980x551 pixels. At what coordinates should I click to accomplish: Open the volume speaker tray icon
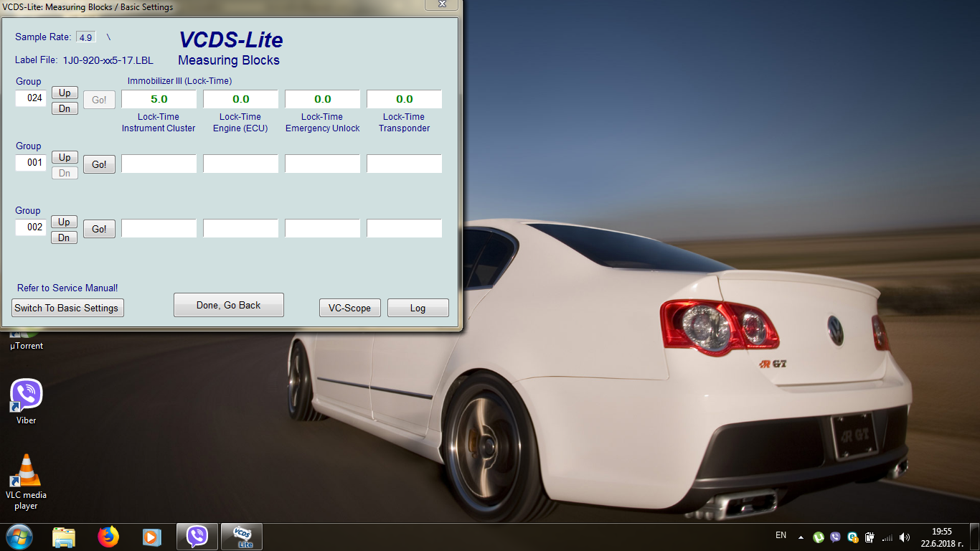pyautogui.click(x=904, y=537)
